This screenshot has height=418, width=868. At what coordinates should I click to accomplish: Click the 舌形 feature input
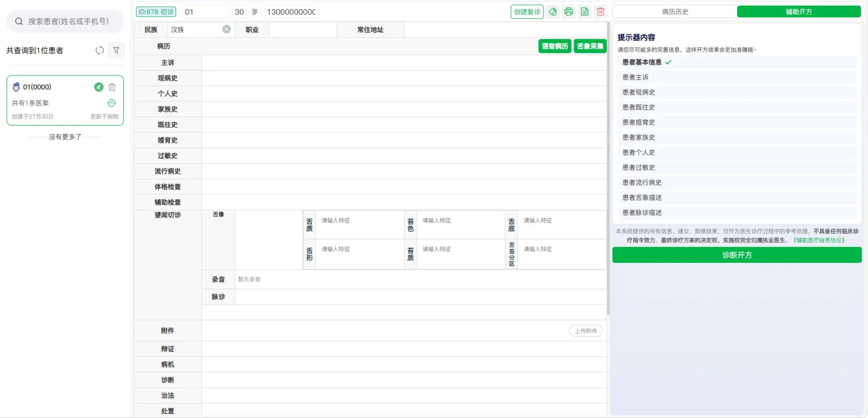click(360, 254)
